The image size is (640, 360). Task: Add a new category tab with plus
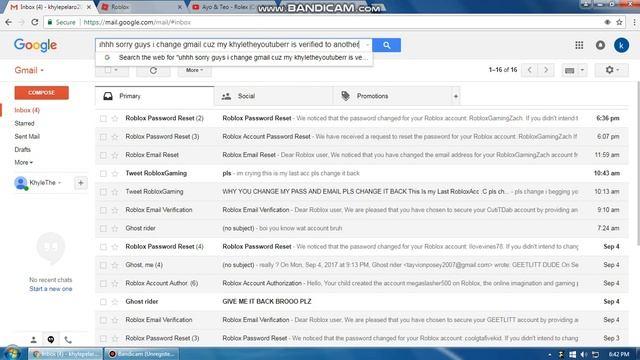pos(456,96)
